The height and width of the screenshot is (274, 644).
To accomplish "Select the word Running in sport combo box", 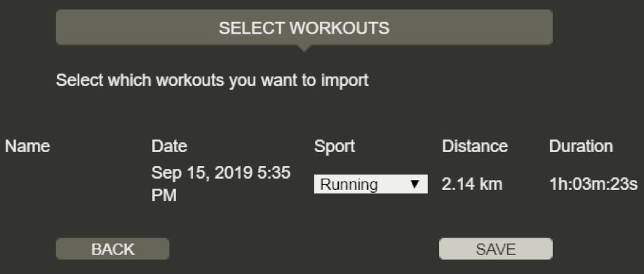I will [x=349, y=184].
